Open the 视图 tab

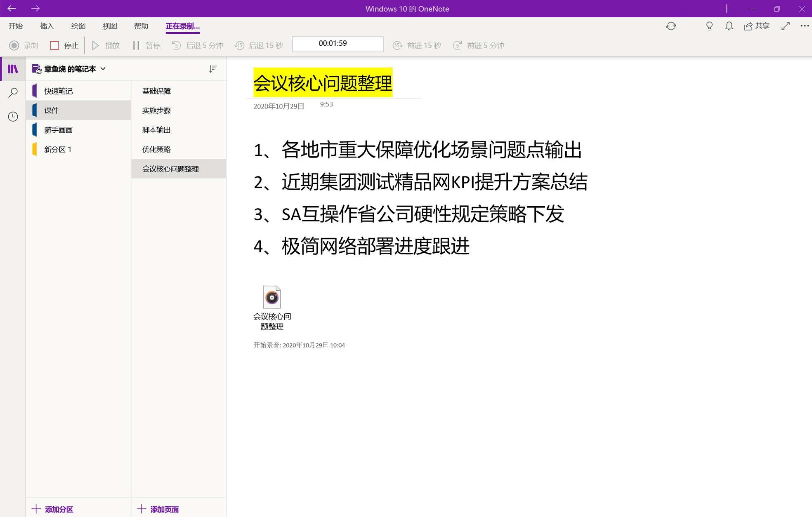coord(110,26)
